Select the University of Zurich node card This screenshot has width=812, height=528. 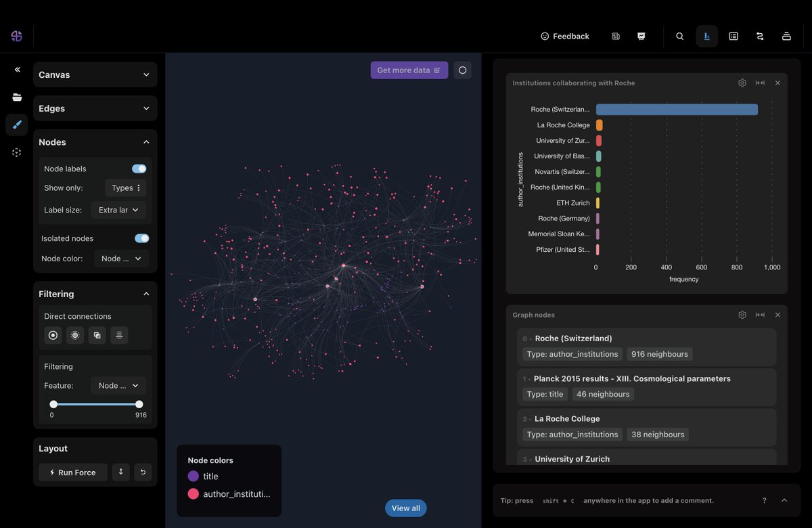(646, 458)
